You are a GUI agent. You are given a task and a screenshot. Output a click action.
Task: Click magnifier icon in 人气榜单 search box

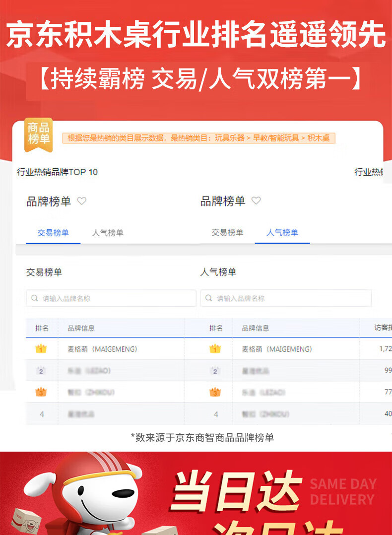click(208, 298)
